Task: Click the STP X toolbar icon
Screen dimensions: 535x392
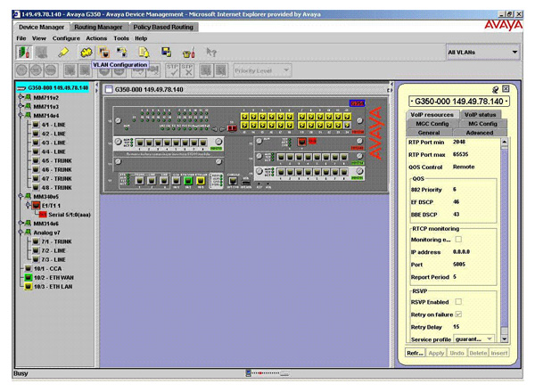Action: [x=187, y=70]
